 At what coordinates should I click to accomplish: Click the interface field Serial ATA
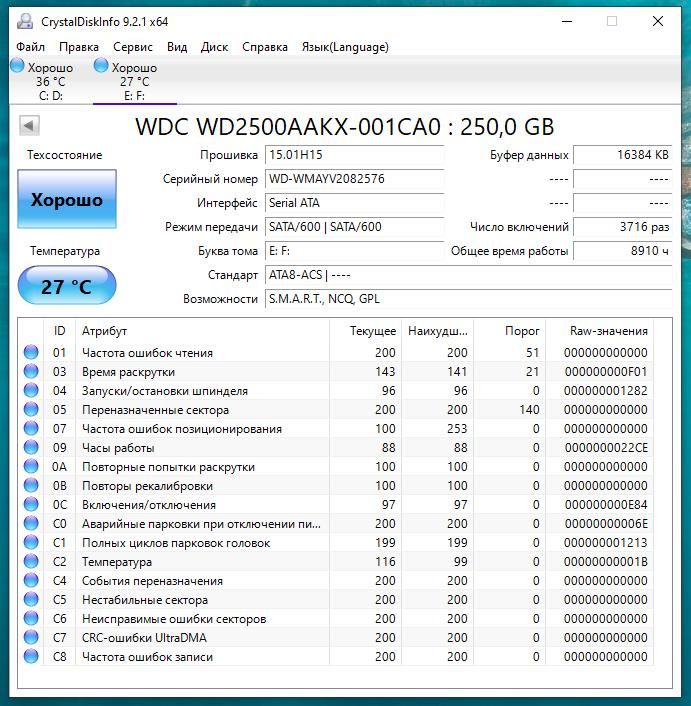coord(355,203)
